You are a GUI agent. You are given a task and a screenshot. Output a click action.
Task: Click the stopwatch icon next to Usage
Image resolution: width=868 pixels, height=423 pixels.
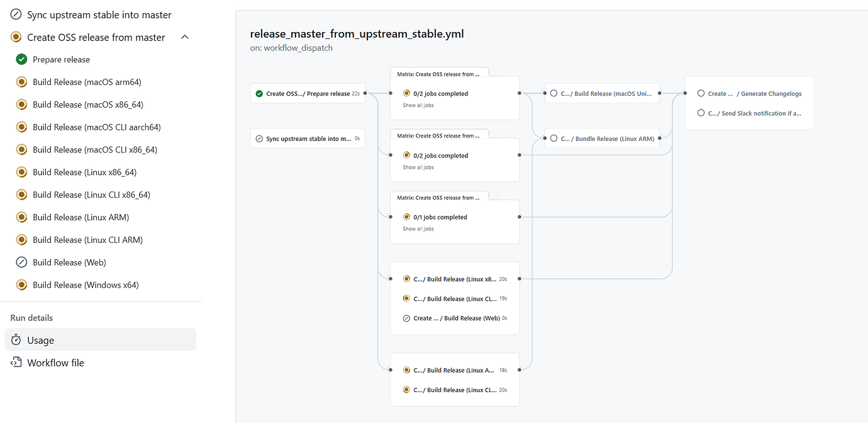(16, 340)
